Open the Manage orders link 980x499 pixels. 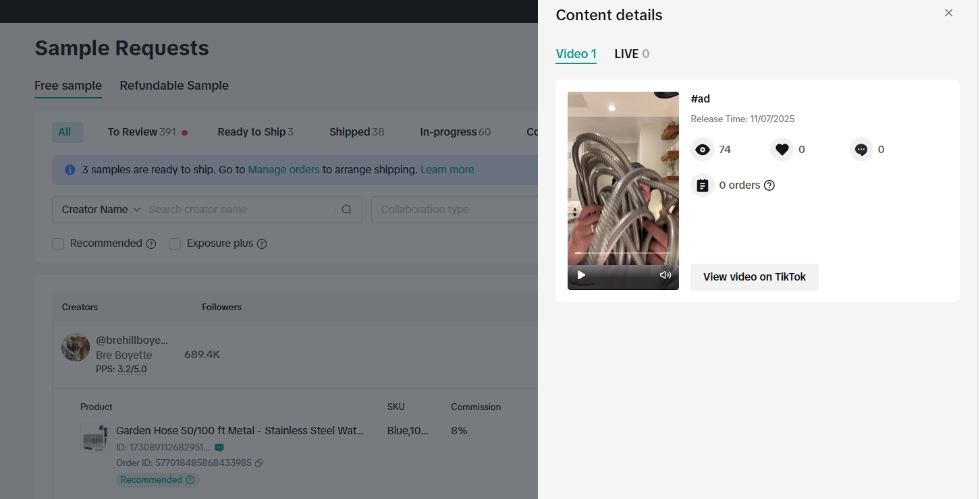pyautogui.click(x=283, y=170)
